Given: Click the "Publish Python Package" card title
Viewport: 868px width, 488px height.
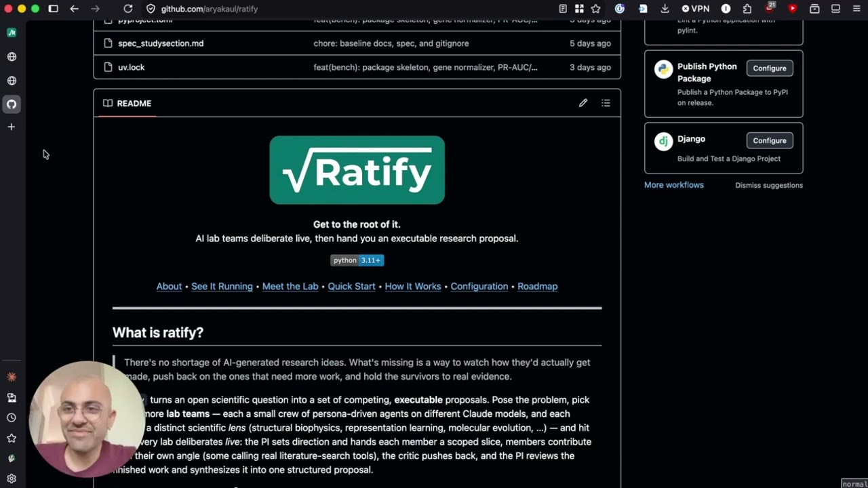Looking at the screenshot, I should (x=707, y=73).
